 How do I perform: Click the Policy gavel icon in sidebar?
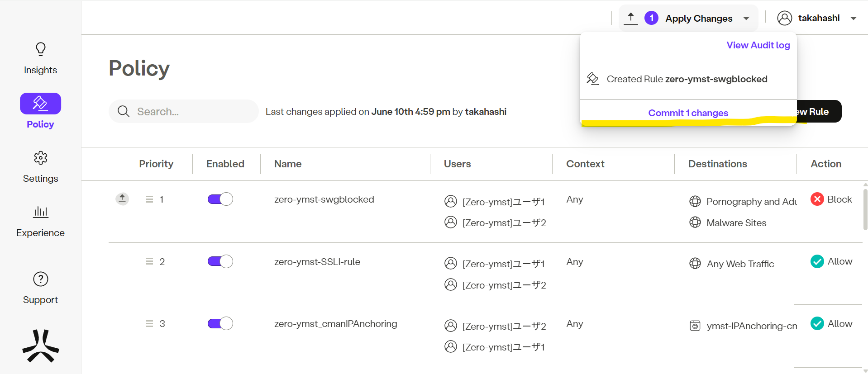click(x=40, y=104)
